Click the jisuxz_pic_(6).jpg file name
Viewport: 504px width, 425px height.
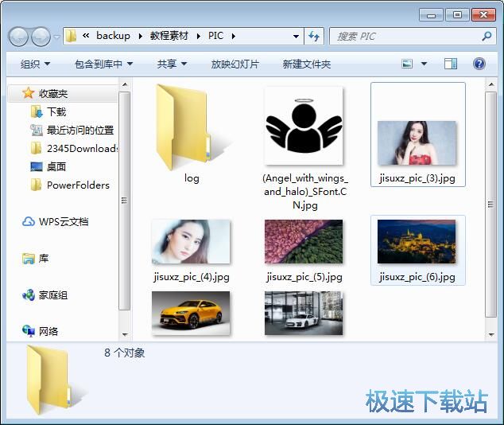coord(417,277)
